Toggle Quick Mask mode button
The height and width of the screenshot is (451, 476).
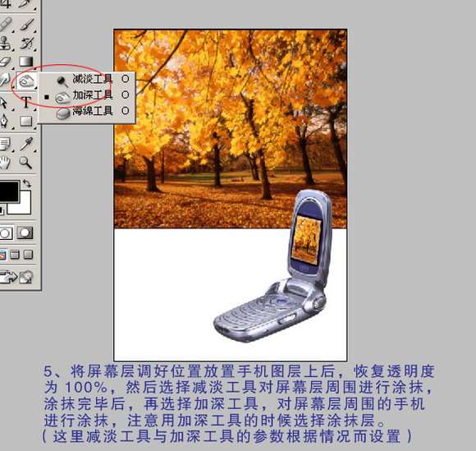click(x=25, y=232)
